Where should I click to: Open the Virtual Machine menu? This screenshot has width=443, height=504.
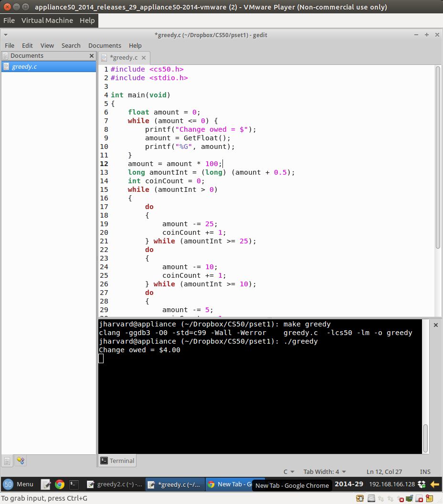47,20
